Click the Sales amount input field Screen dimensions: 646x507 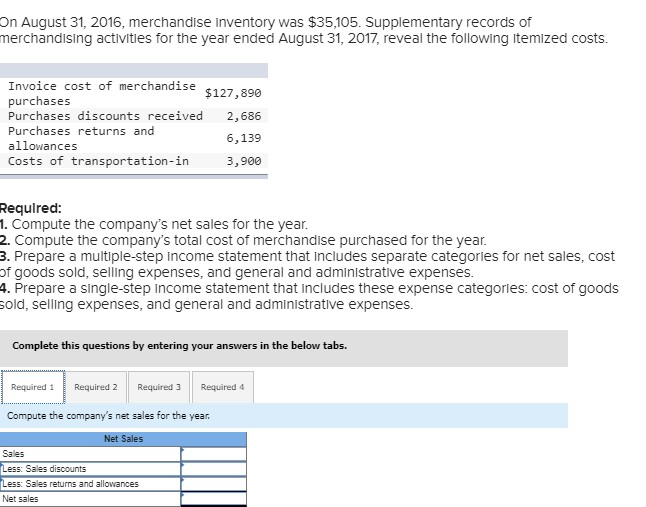point(213,454)
